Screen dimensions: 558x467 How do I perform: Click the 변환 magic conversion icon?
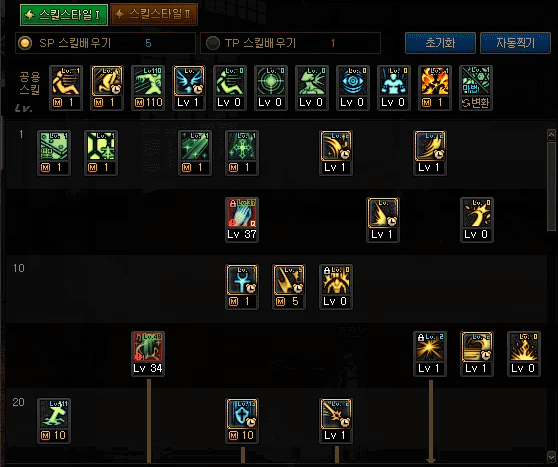tap(476, 88)
